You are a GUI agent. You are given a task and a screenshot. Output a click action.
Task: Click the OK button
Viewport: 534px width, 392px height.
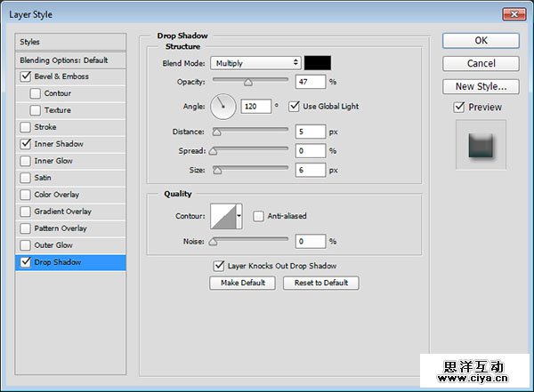click(x=481, y=41)
